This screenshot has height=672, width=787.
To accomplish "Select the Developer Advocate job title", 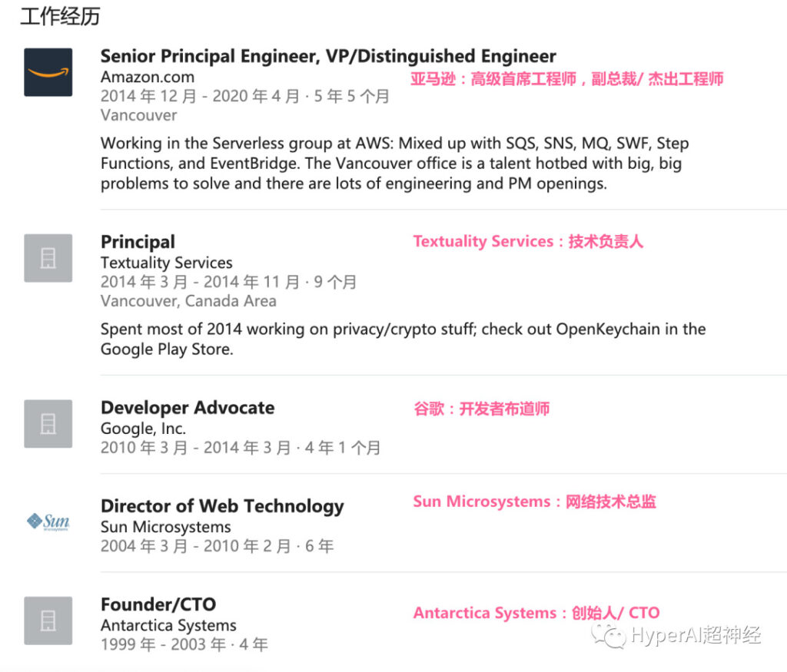I will [x=188, y=408].
